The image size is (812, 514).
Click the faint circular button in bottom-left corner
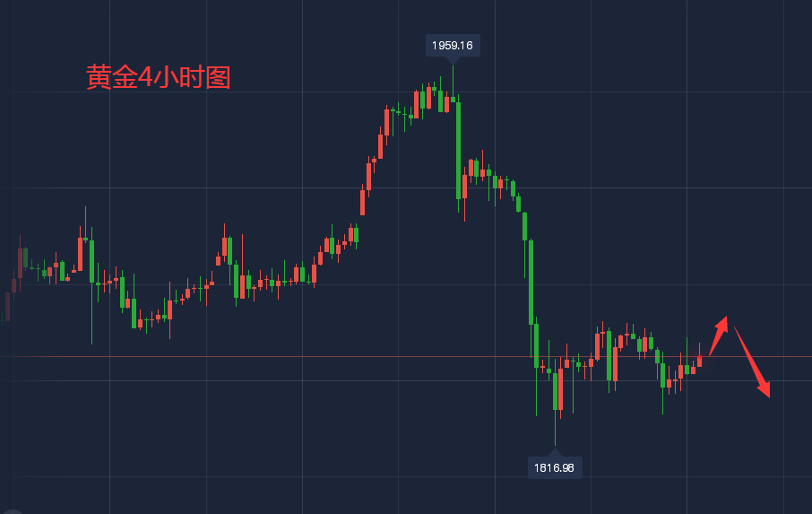point(11,509)
